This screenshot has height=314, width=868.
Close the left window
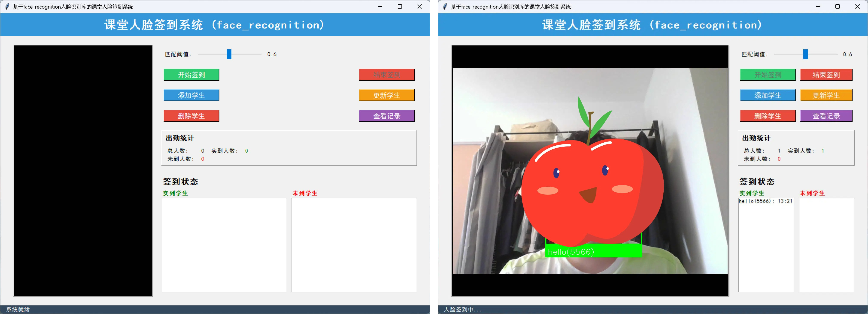420,6
